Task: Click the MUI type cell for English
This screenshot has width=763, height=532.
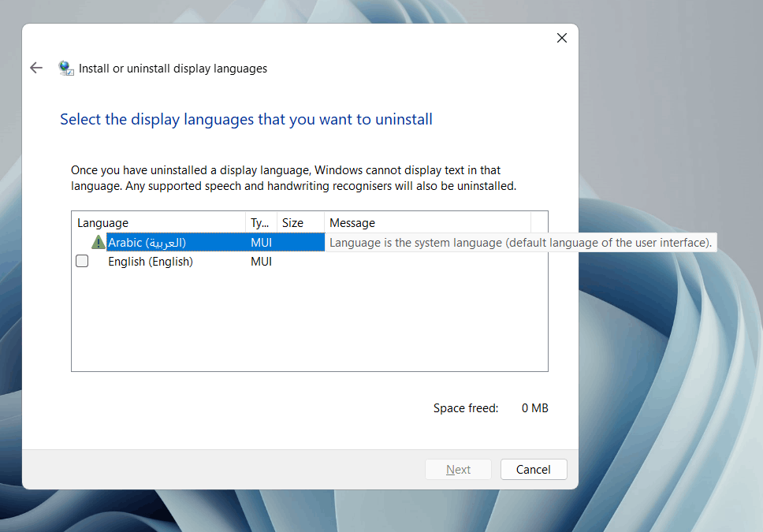Action: pyautogui.click(x=262, y=262)
